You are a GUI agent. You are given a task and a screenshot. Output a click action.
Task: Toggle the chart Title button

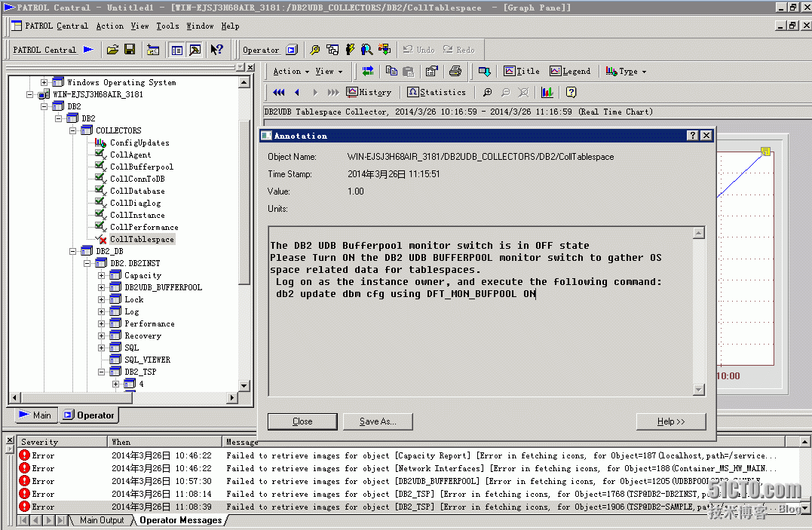pyautogui.click(x=522, y=71)
